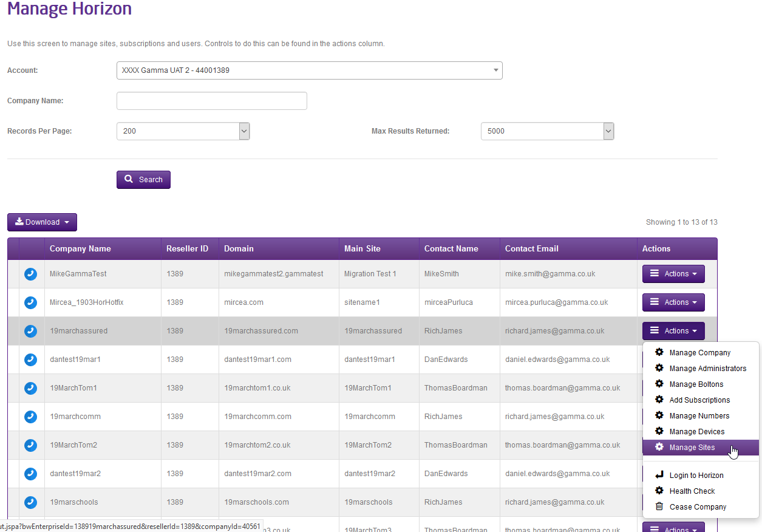
Task: Click domain 19marchtom2.co.uk
Action: pos(257,445)
